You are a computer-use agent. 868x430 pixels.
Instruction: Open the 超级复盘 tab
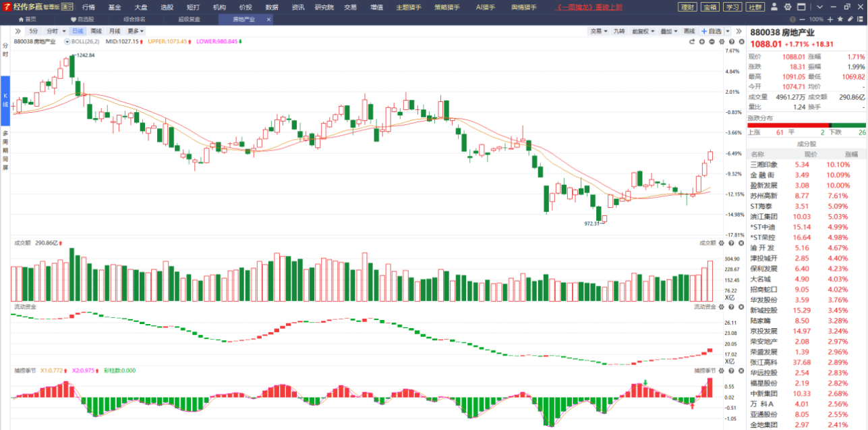pyautogui.click(x=188, y=20)
